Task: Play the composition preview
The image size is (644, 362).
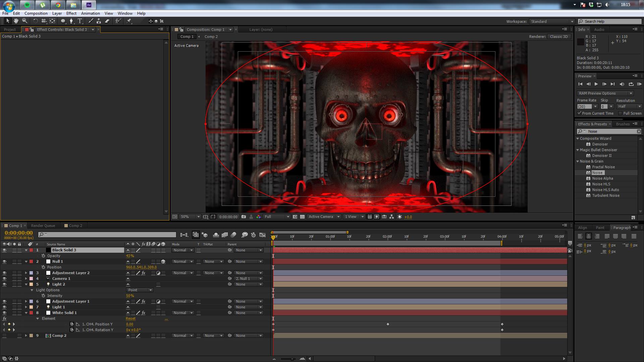Action: point(596,84)
